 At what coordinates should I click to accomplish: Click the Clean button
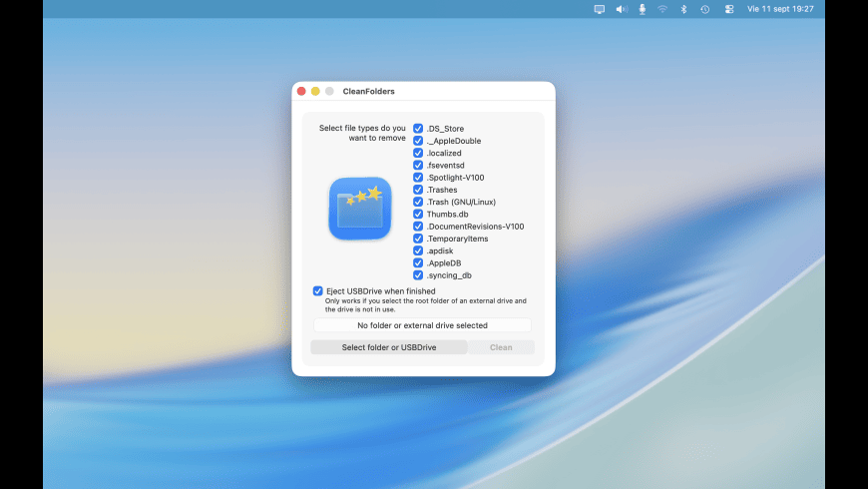[x=501, y=347]
